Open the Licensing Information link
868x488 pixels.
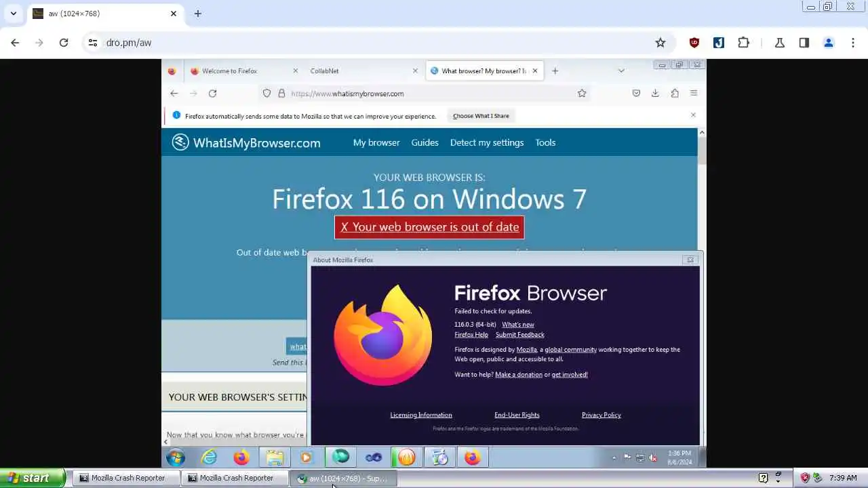click(421, 415)
